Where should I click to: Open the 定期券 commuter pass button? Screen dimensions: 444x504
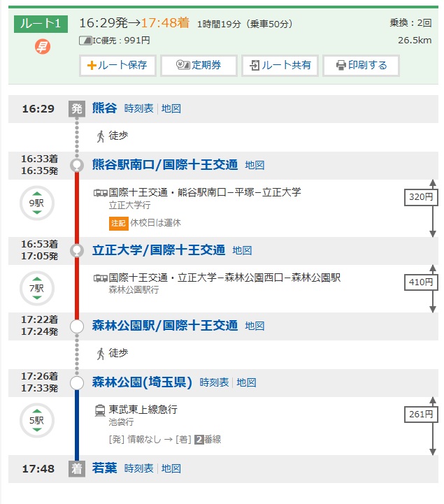click(x=199, y=65)
